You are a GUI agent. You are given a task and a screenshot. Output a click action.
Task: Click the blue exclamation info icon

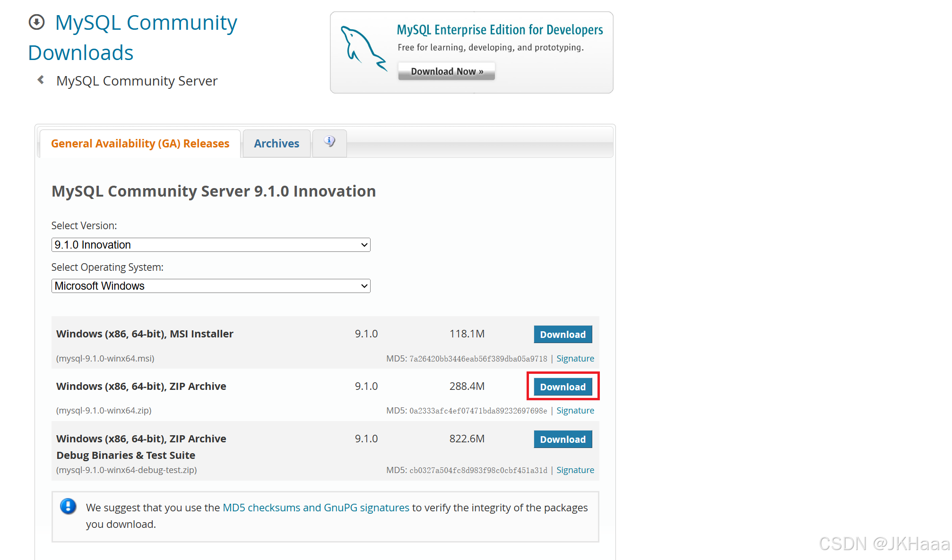[68, 506]
